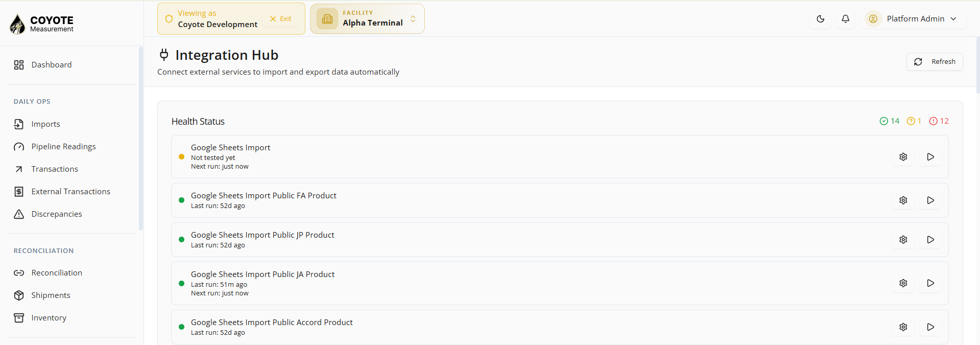980x345 pixels.
Task: Click the Platform Admin avatar icon
Action: coord(873,19)
